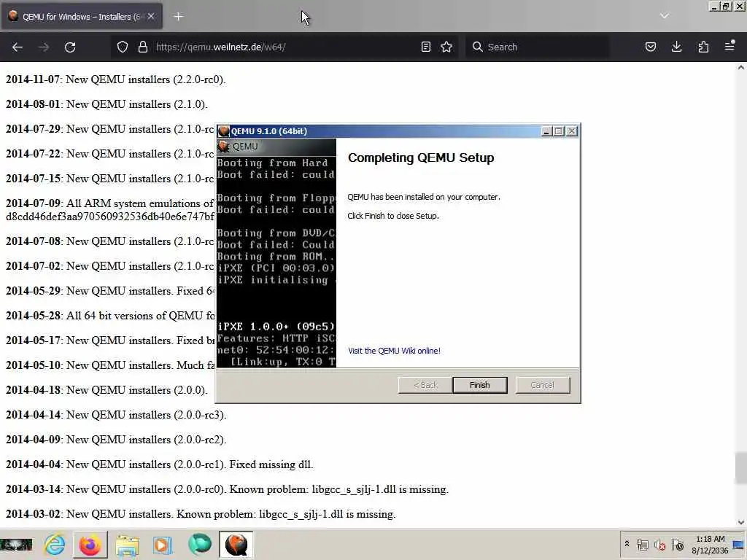The width and height of the screenshot is (747, 560).
Task: Reload the current page
Action: tap(70, 47)
